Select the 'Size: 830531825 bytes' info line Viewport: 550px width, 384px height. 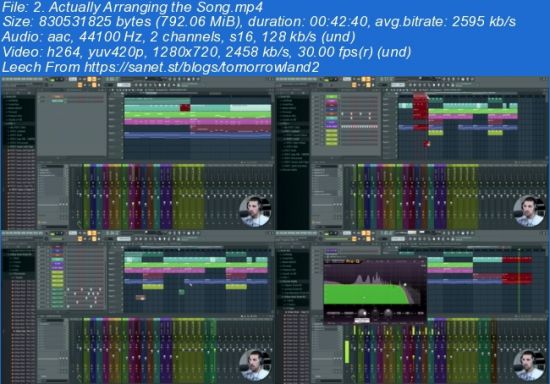point(259,22)
